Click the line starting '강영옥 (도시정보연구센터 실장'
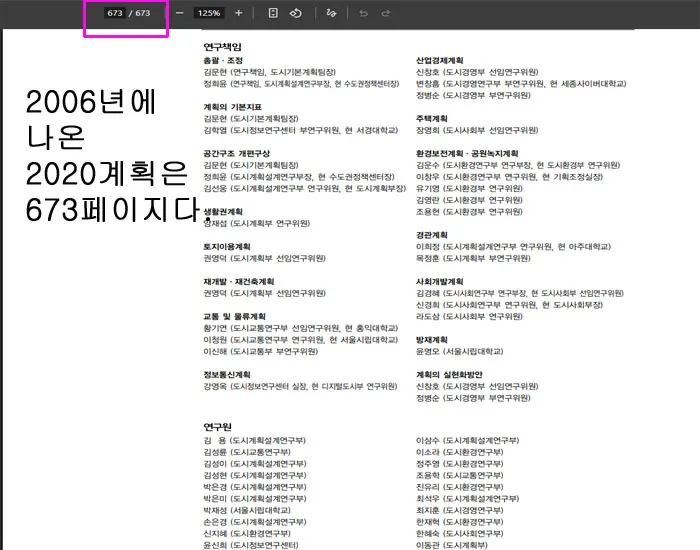This screenshot has height=550, width=700. 300,386
